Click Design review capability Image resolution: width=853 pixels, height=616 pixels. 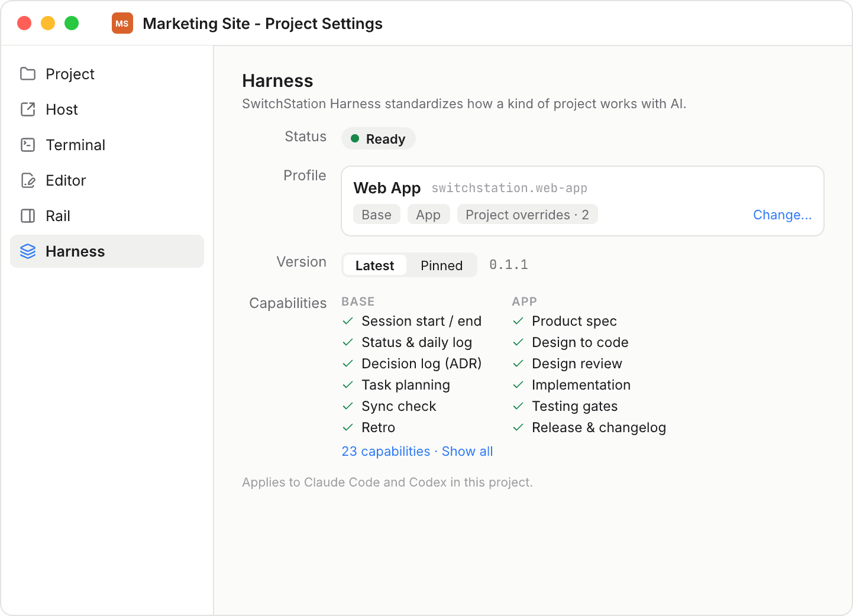pos(577,364)
